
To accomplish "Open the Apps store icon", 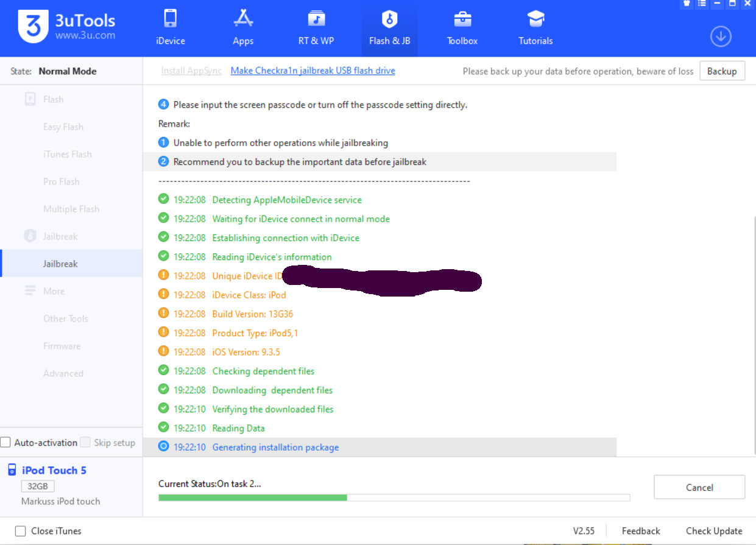I will point(243,19).
